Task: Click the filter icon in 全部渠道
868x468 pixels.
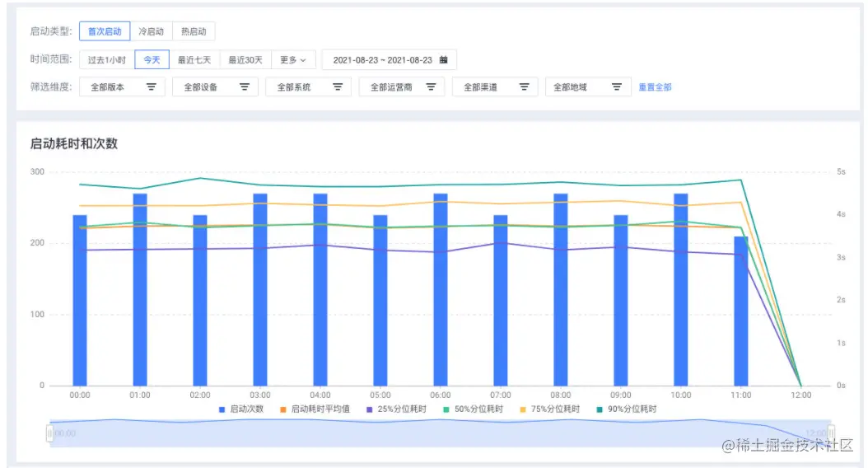Action: click(x=525, y=87)
